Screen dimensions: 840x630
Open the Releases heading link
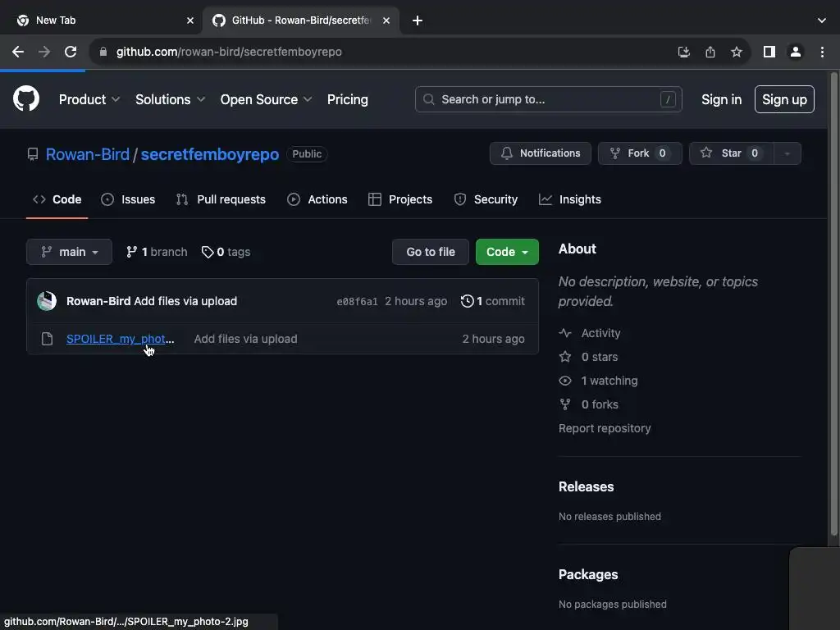(x=586, y=486)
